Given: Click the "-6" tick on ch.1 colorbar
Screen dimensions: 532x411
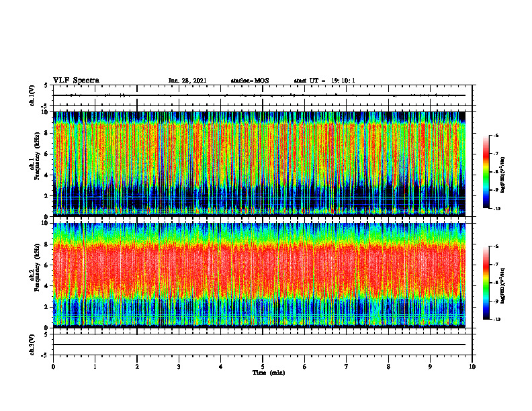Looking at the screenshot, I should (x=496, y=136).
